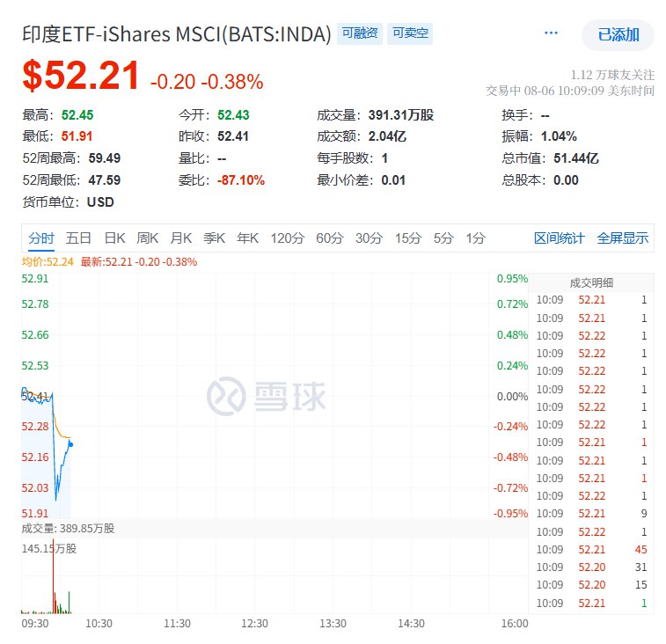The width and height of the screenshot is (666, 644).
Task: Switch to the 日K chart tab
Action: click(114, 238)
